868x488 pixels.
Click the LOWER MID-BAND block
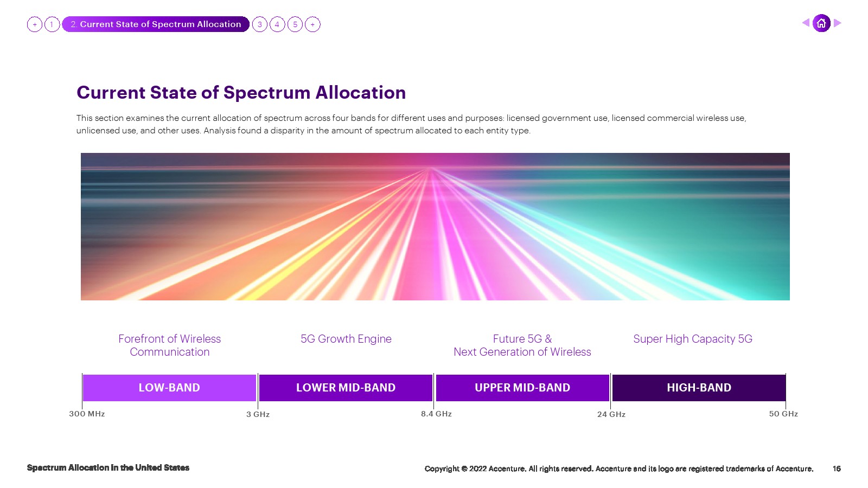pos(346,388)
